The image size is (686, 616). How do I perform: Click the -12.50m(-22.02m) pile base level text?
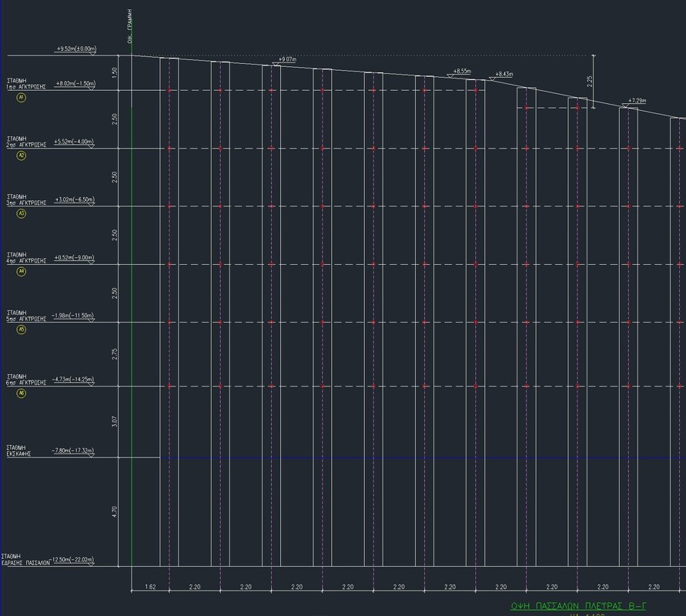72,560
